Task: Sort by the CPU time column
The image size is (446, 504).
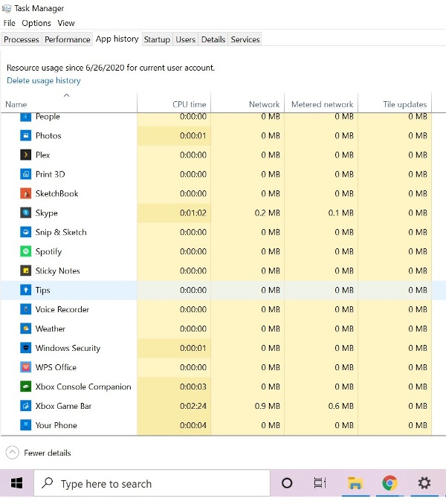Action: coord(174,103)
